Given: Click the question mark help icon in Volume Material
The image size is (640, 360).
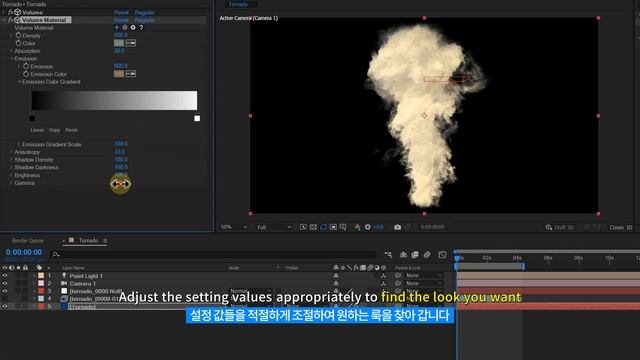Looking at the screenshot, I should (x=141, y=27).
